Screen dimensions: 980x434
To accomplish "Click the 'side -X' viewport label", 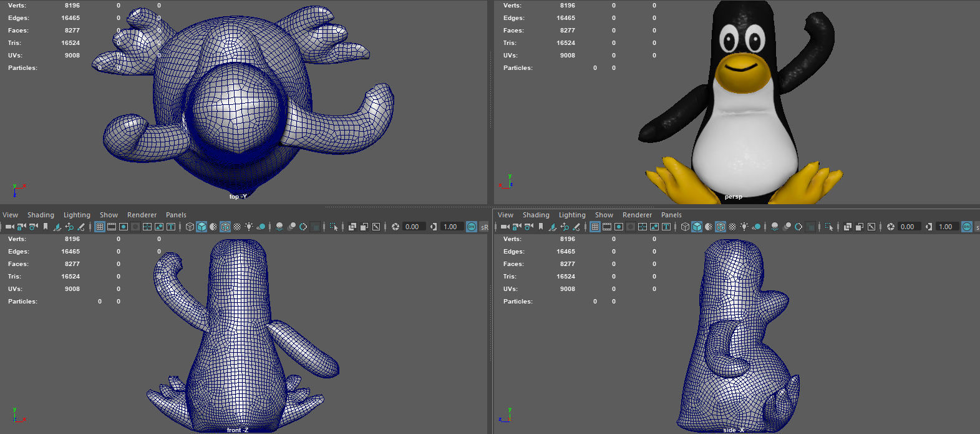I will coord(734,430).
